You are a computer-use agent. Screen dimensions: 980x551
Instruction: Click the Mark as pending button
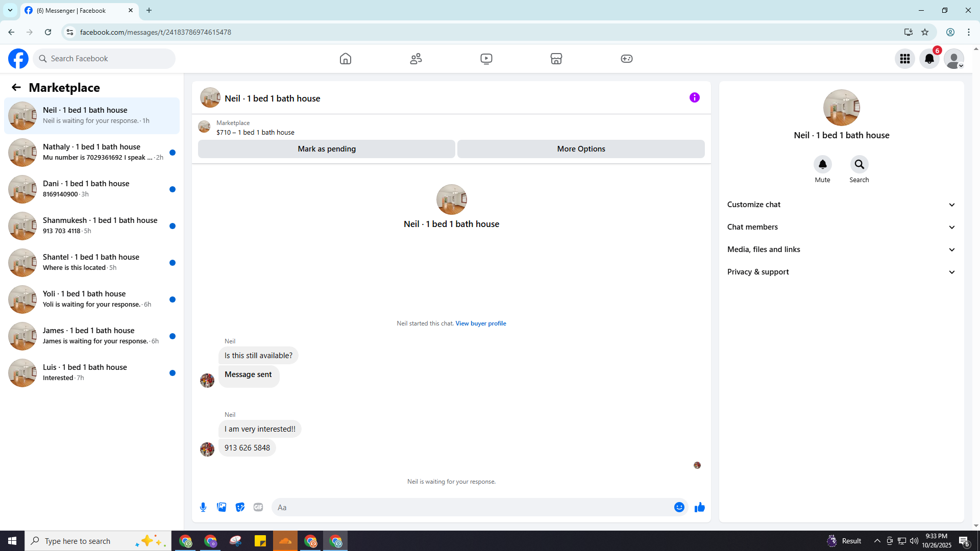pyautogui.click(x=327, y=149)
